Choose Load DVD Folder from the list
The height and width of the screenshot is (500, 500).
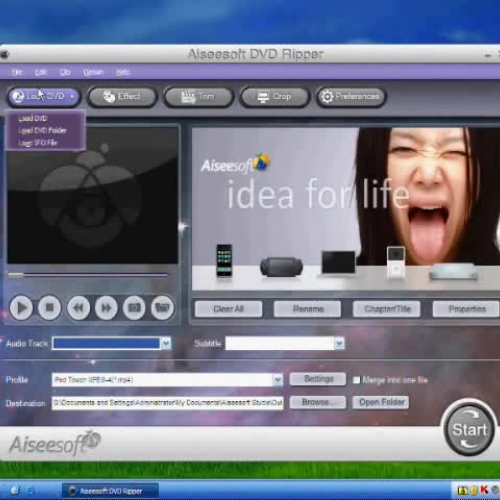pyautogui.click(x=42, y=130)
